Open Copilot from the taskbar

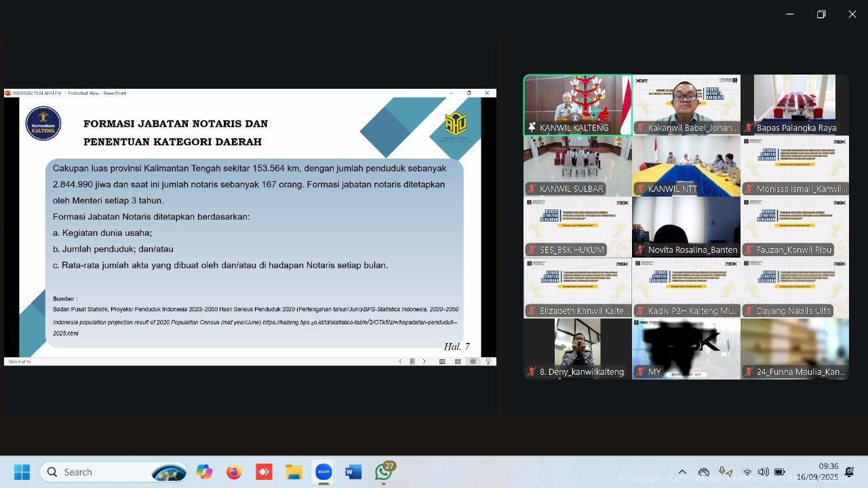tap(204, 472)
